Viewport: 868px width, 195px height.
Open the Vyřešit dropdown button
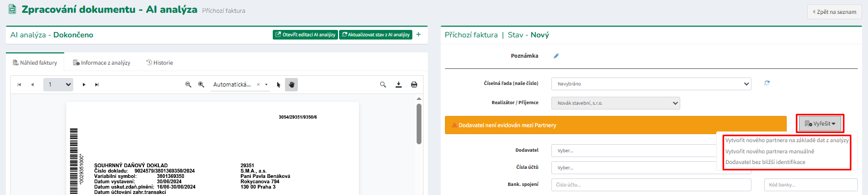point(820,123)
